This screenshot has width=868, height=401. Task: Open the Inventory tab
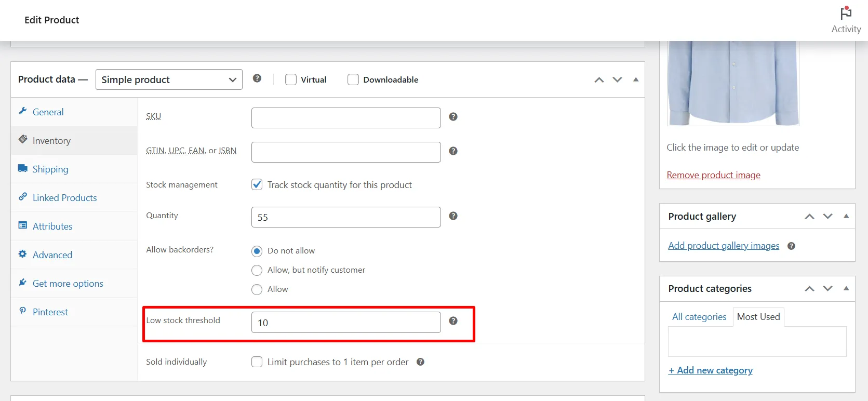coord(74,140)
